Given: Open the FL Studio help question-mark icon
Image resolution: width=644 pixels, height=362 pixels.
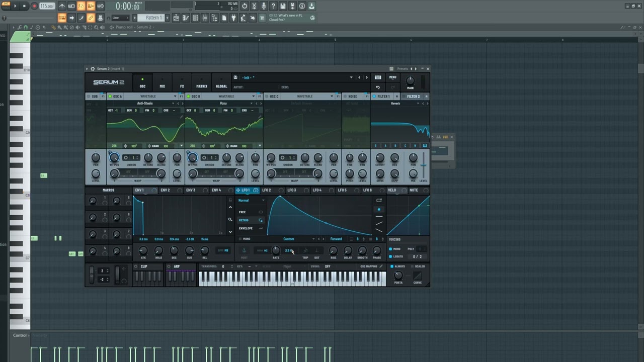Looking at the screenshot, I should click(273, 6).
